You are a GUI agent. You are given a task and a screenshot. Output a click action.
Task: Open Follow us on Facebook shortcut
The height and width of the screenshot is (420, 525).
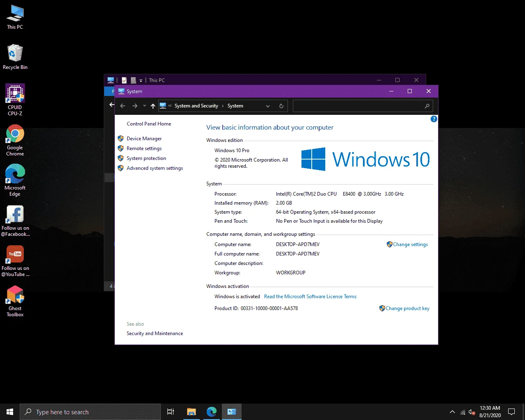(x=15, y=221)
